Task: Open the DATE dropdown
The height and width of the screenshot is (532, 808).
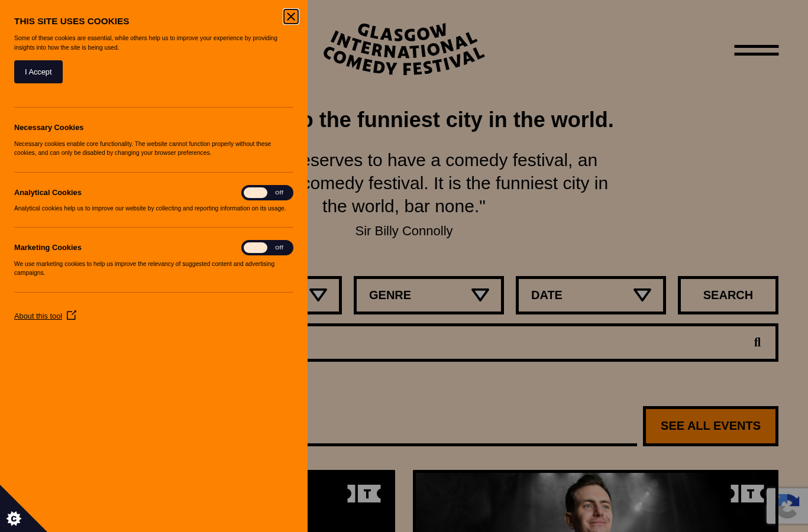Action: 591,295
